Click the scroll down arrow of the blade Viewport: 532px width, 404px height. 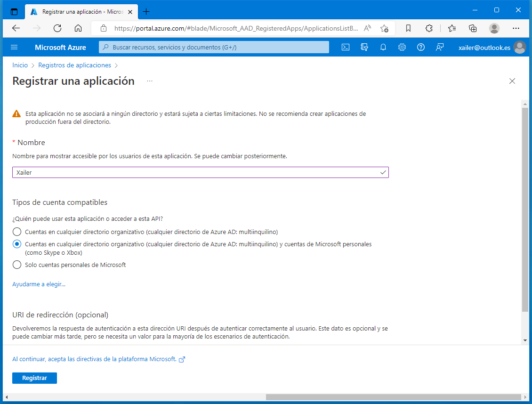point(525,340)
